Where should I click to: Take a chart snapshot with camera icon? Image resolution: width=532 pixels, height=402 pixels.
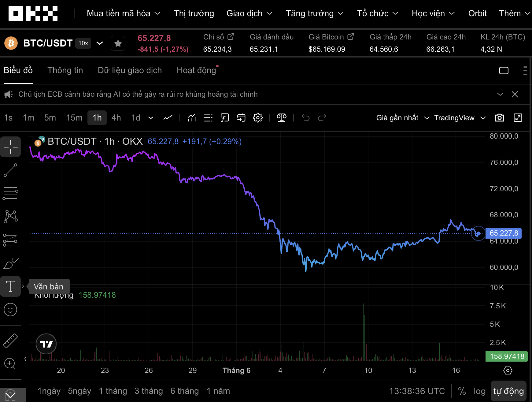[500, 118]
